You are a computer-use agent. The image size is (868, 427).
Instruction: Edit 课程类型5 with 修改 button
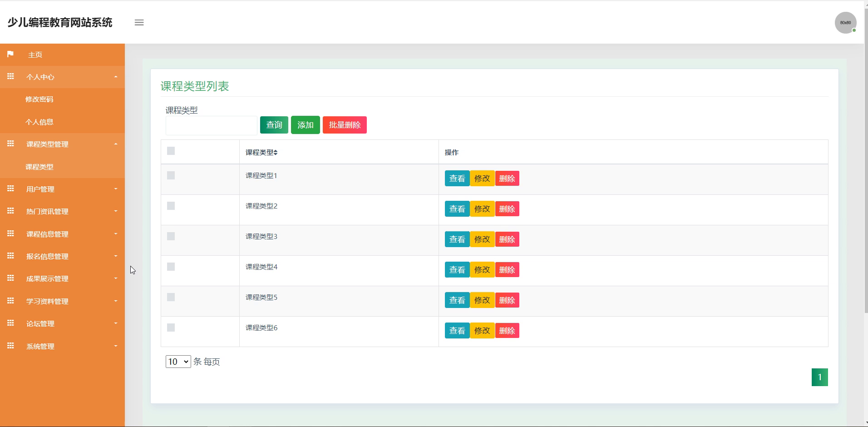tap(482, 300)
